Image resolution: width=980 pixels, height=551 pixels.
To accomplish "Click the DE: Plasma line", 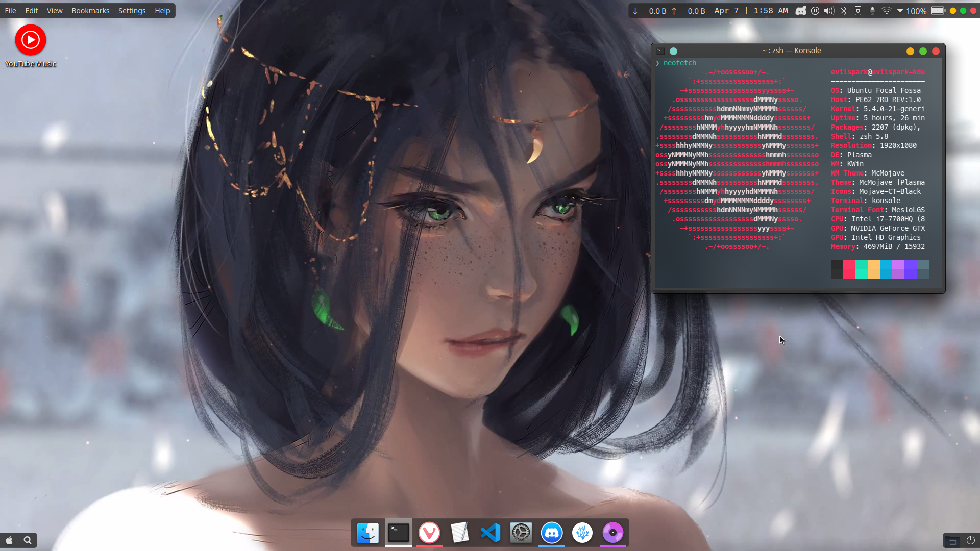I will 851,155.
